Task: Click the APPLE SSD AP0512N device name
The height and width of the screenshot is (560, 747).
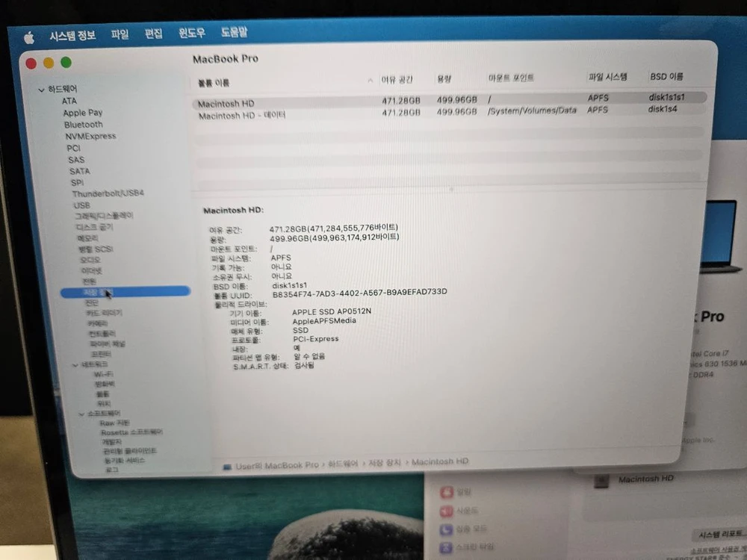Action: tap(332, 311)
